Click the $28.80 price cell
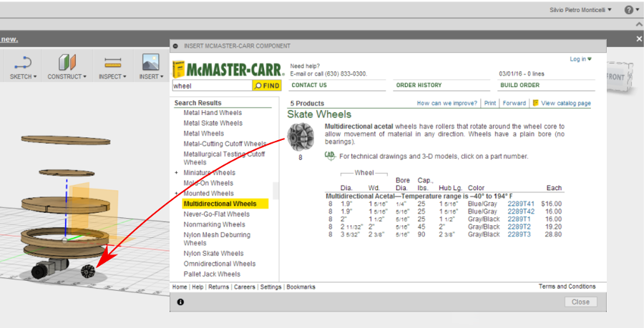The height and width of the screenshot is (328, 644). point(553,234)
